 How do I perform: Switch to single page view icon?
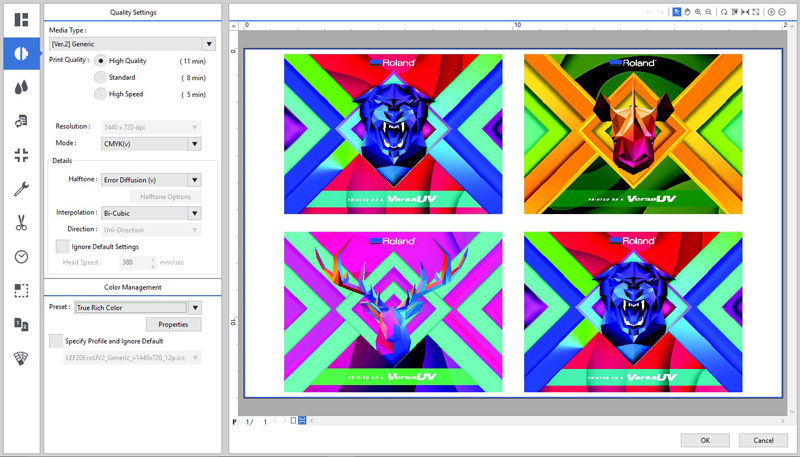coord(293,421)
